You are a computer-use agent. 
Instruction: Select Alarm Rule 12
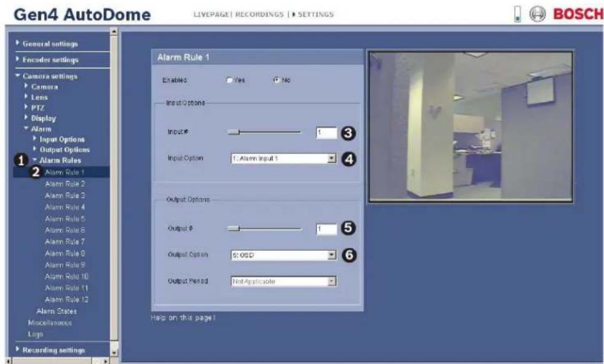pos(66,299)
